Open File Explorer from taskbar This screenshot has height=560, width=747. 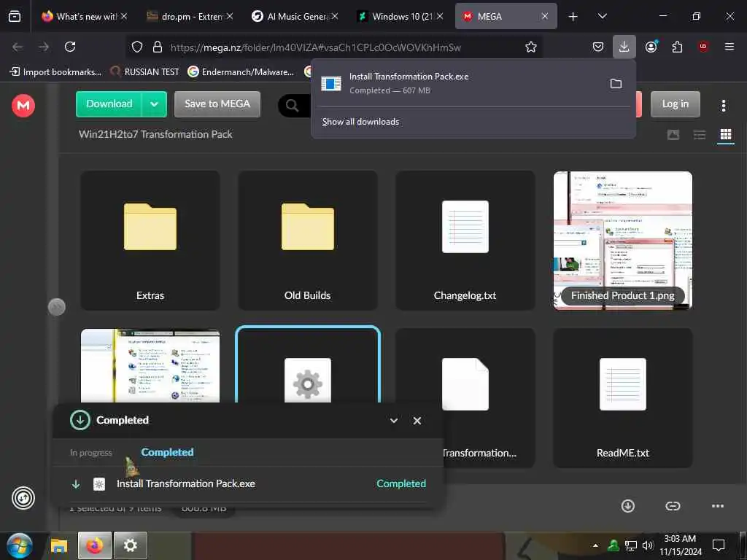coord(59,545)
